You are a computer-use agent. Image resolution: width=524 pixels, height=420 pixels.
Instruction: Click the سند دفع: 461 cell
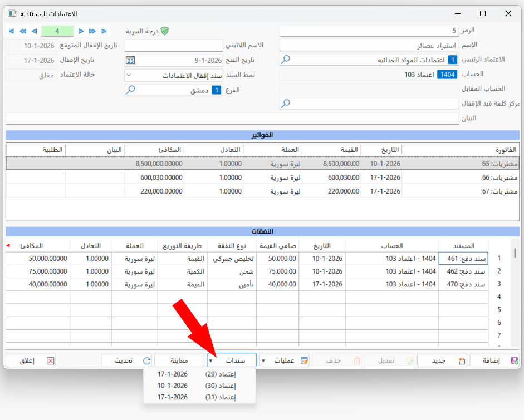(x=463, y=259)
